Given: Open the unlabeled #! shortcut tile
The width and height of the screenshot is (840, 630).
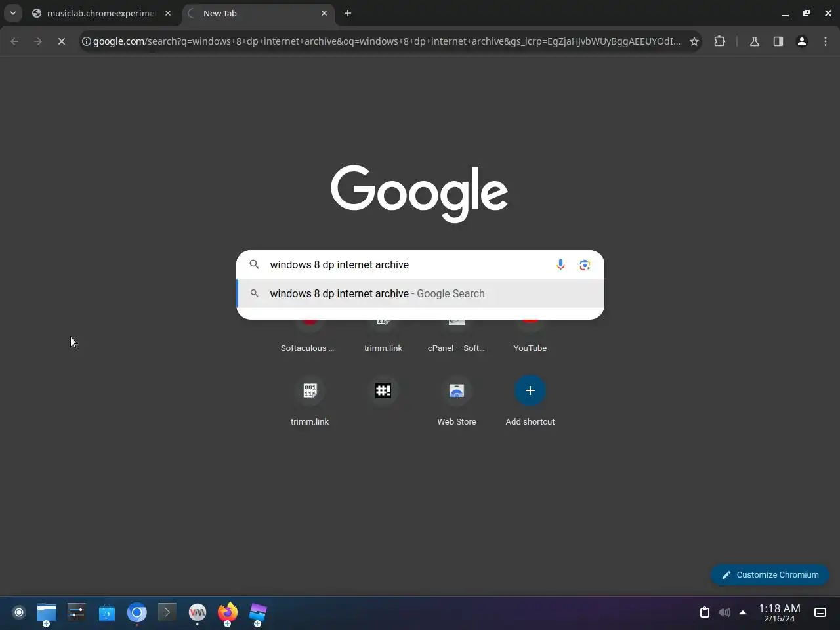Looking at the screenshot, I should 383,390.
